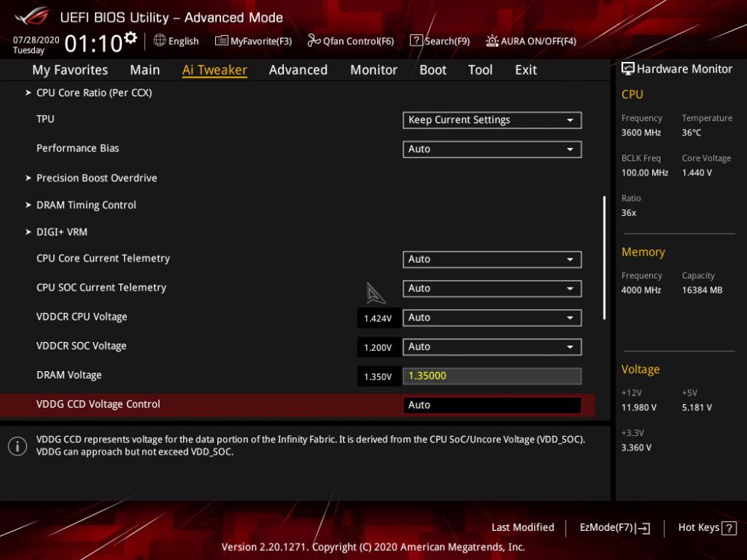Open CPU SOC Current Telemetry dropdown
The image size is (747, 560).
click(x=492, y=288)
